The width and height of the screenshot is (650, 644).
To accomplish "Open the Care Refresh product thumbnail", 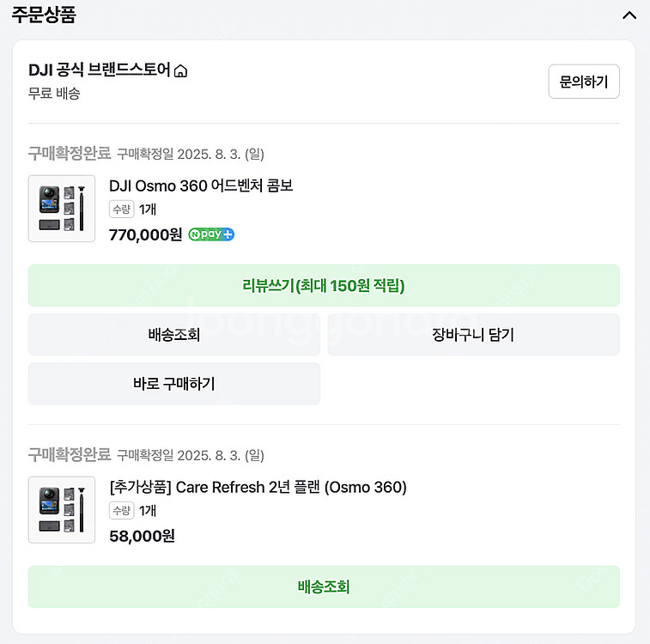I will click(62, 510).
